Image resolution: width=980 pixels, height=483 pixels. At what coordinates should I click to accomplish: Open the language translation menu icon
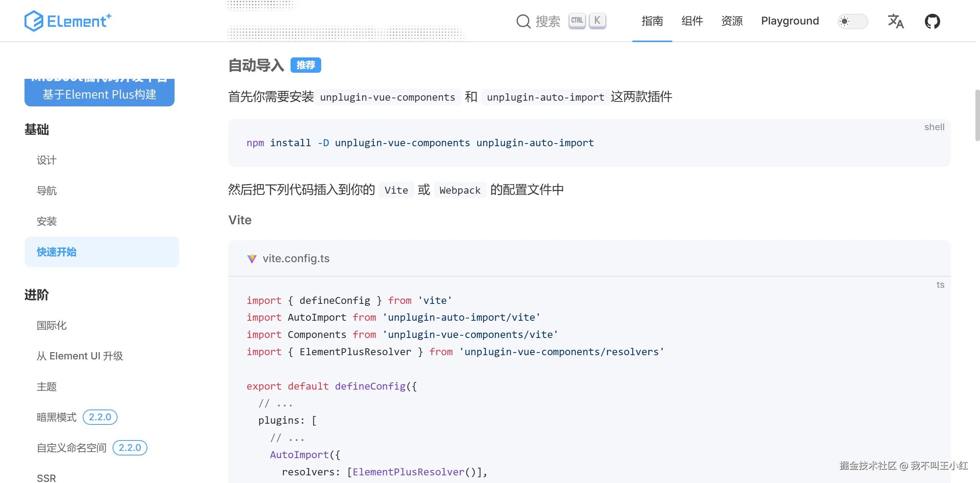(895, 21)
